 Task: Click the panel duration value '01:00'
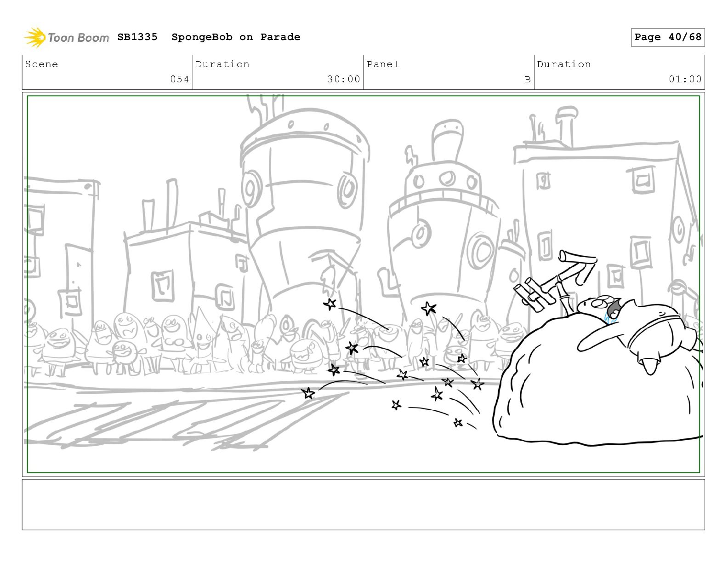coord(685,79)
